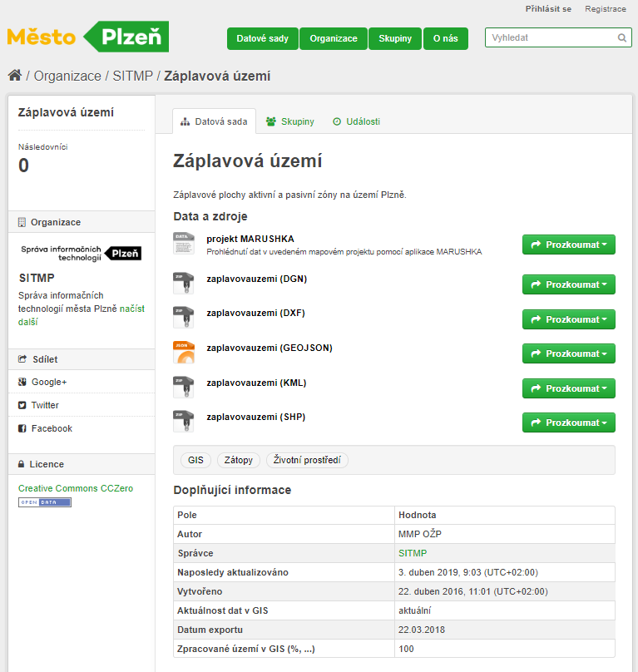Screen dimensions: 638x672
Task: Click the projekt MARUSHKA data icon
Action: click(x=184, y=244)
